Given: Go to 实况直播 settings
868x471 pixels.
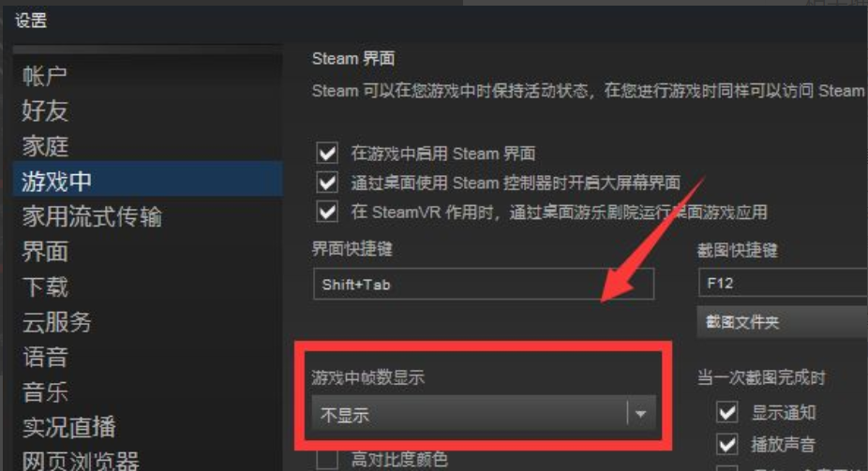Looking at the screenshot, I should tap(68, 427).
